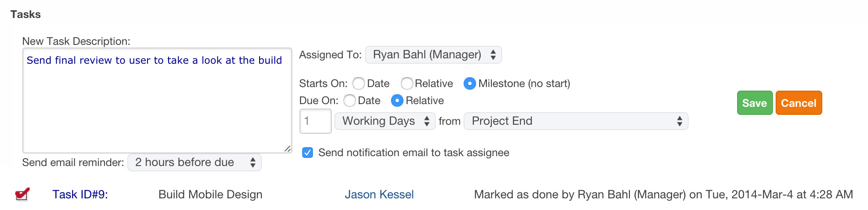This screenshot has width=868, height=210.
Task: Click the arrows icon on the Project End selector
Action: [680, 121]
